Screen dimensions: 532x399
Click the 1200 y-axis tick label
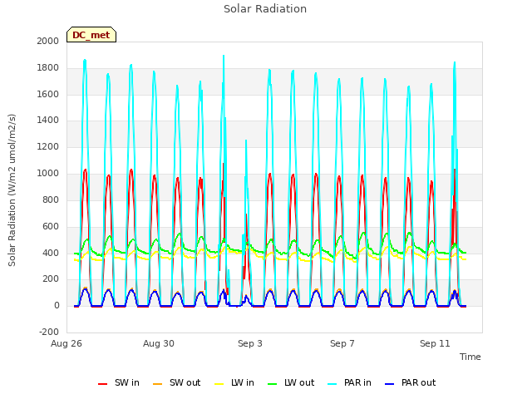[48, 147]
